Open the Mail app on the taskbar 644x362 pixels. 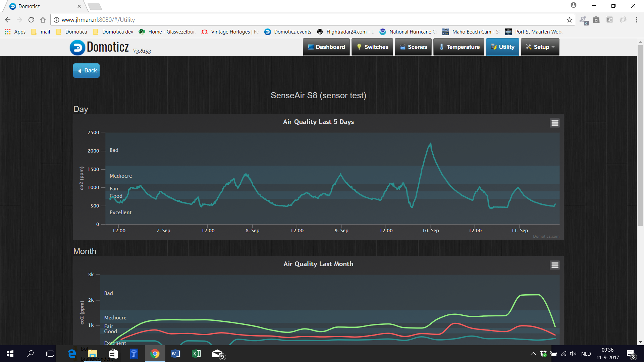click(x=218, y=354)
